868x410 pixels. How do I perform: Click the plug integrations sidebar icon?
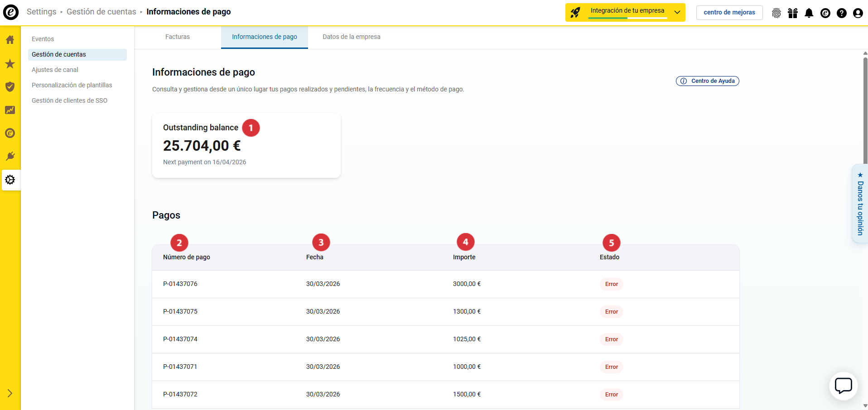(x=10, y=156)
